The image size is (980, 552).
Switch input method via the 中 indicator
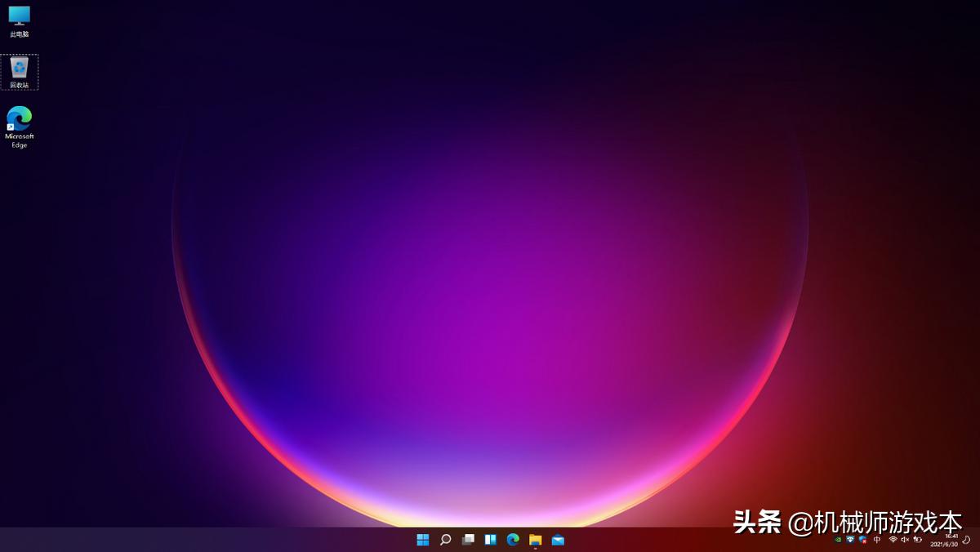pos(877,540)
